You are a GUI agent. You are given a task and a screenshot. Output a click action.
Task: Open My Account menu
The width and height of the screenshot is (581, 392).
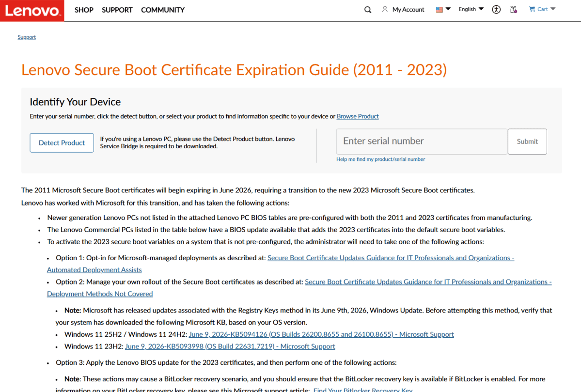pyautogui.click(x=408, y=10)
